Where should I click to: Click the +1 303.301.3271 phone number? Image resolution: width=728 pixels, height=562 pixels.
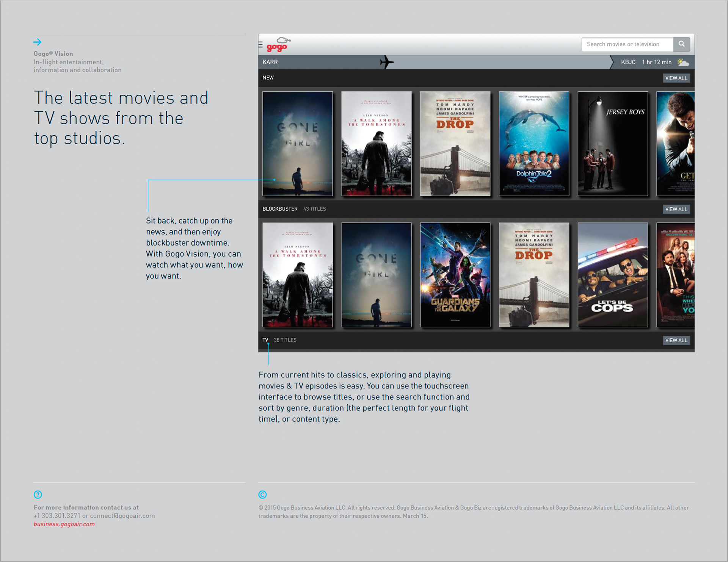(57, 516)
